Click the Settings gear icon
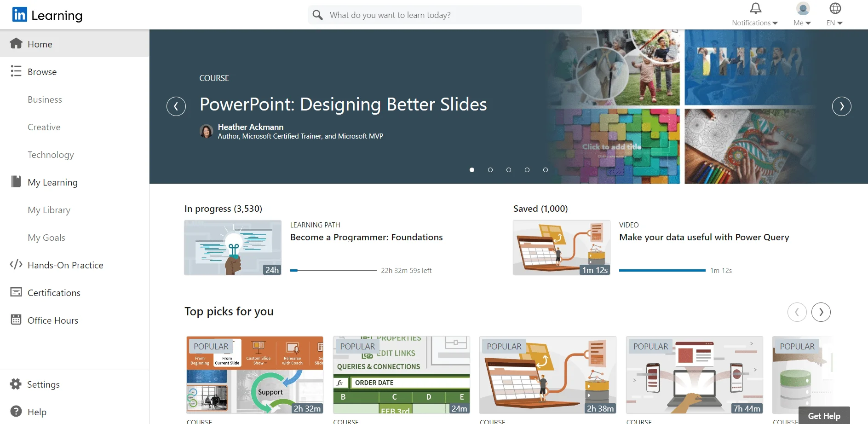 point(16,384)
